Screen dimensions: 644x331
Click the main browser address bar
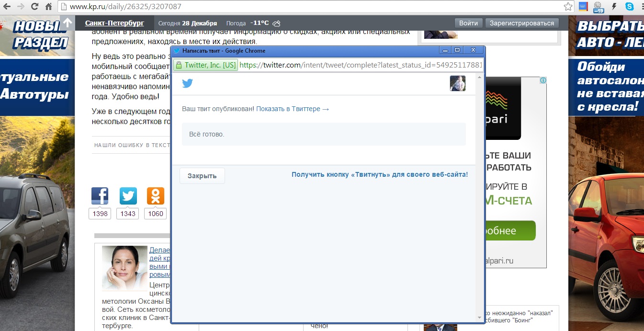click(x=316, y=7)
